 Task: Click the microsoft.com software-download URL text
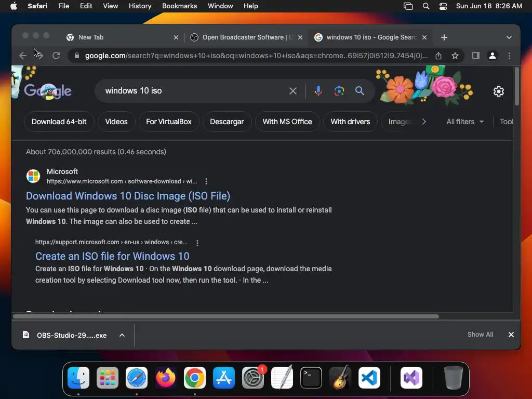tap(122, 181)
